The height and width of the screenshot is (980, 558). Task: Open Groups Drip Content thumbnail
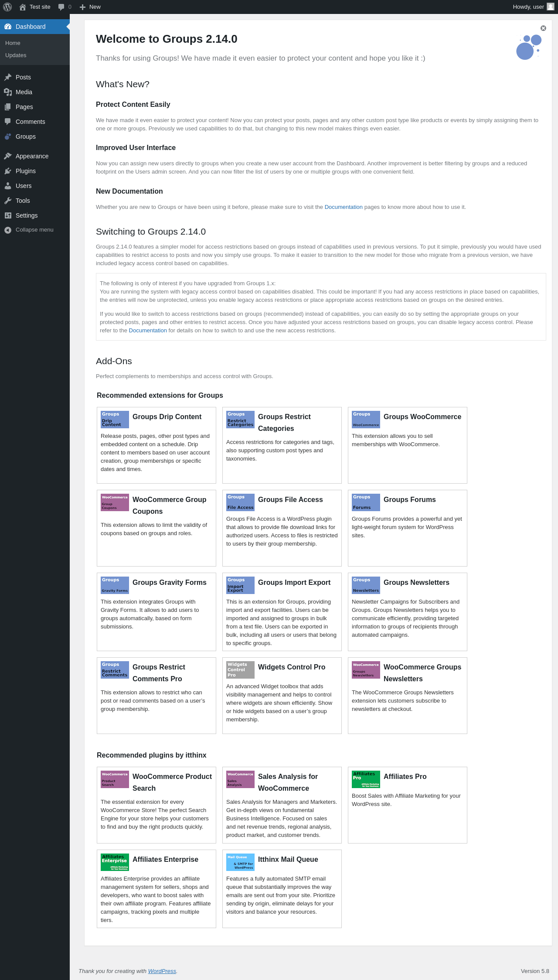pos(115,420)
